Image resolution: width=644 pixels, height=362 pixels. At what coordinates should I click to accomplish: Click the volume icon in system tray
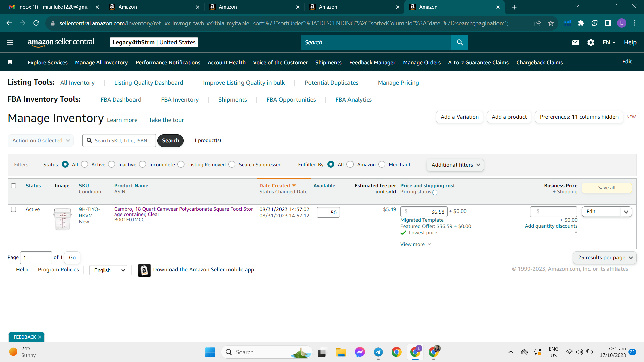pos(579,352)
